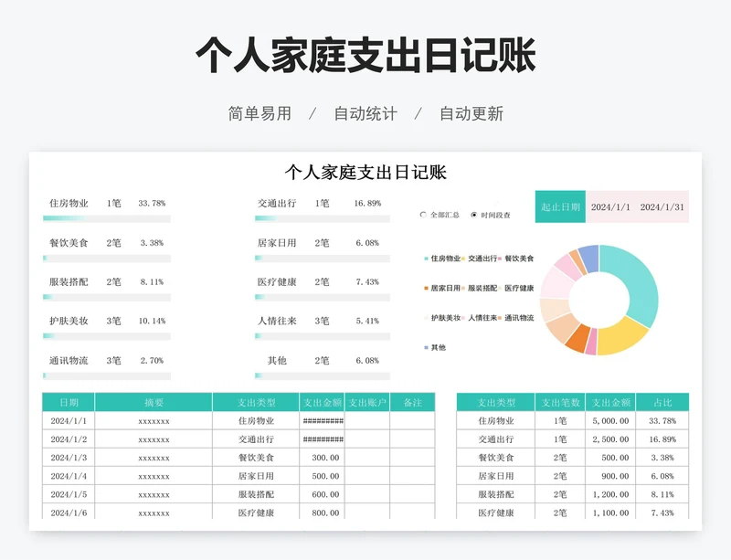Click 居家日用 legend entry beside chart
Screen dimensions: 731x560
(442, 288)
